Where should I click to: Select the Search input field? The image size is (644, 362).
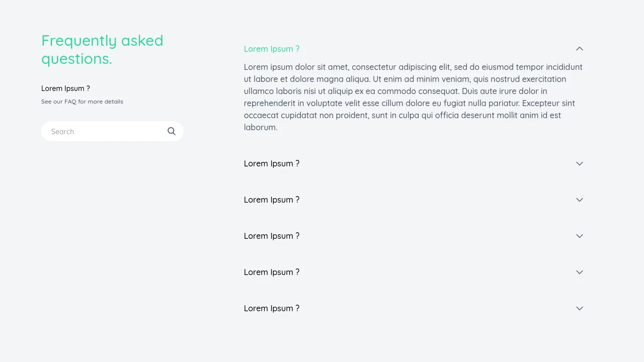101,131
